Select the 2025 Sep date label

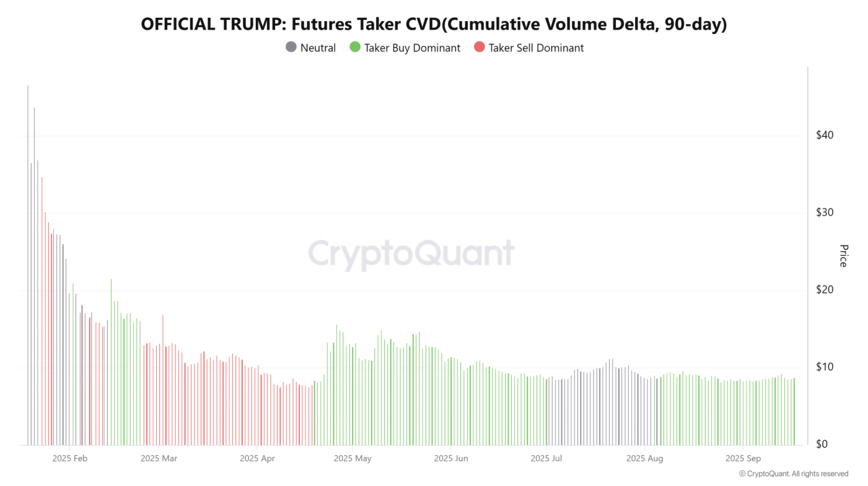[x=743, y=459]
